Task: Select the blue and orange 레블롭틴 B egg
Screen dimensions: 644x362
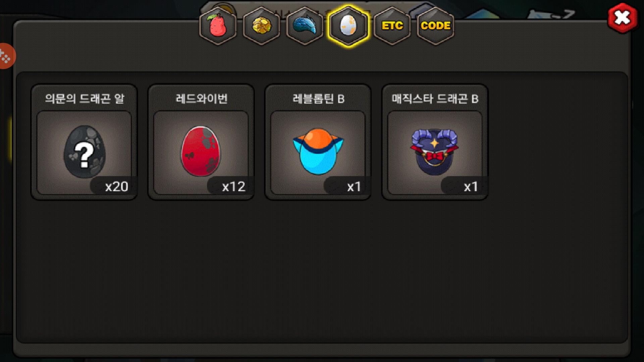Action: point(318,152)
